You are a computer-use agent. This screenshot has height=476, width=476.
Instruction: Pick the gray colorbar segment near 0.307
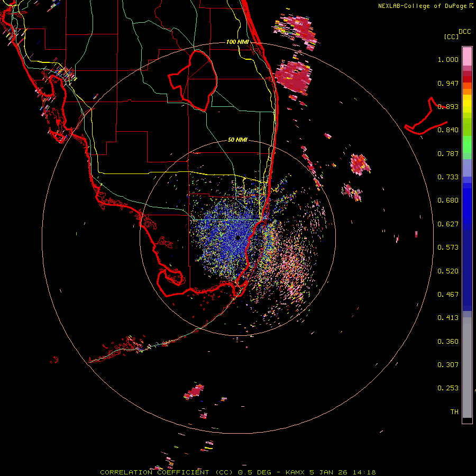pos(467,368)
